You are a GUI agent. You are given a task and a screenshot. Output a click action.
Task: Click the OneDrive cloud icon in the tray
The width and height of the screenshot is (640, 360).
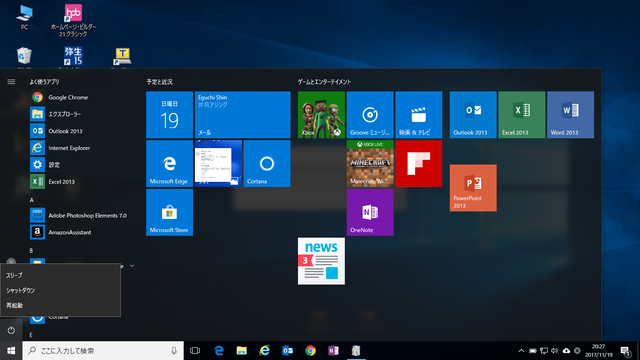click(x=566, y=351)
